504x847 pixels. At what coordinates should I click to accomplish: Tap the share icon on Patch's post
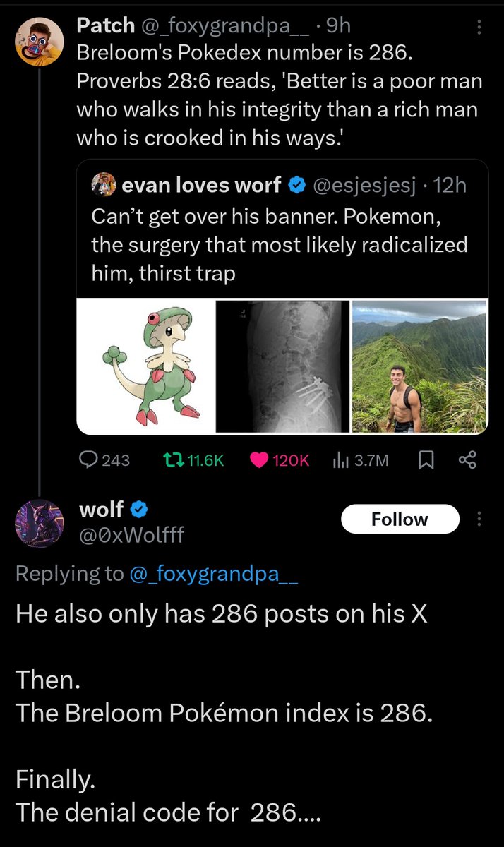(468, 460)
